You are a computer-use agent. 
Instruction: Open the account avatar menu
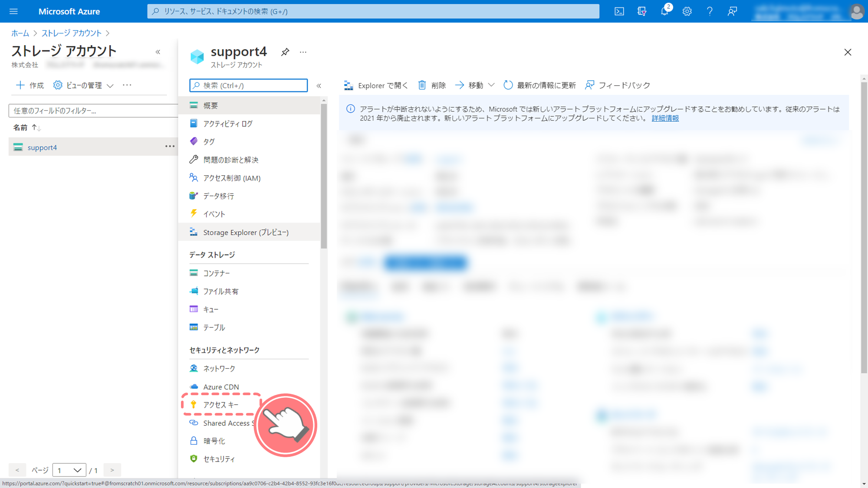click(x=857, y=11)
